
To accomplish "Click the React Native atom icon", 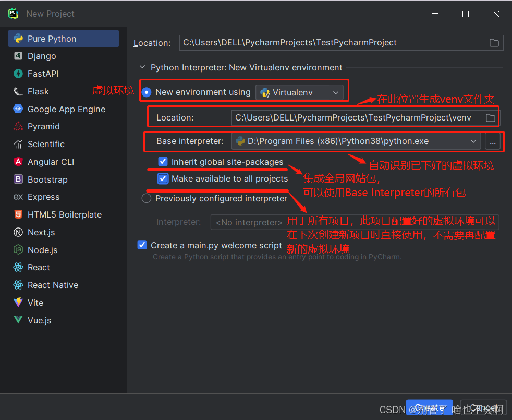I will [18, 285].
